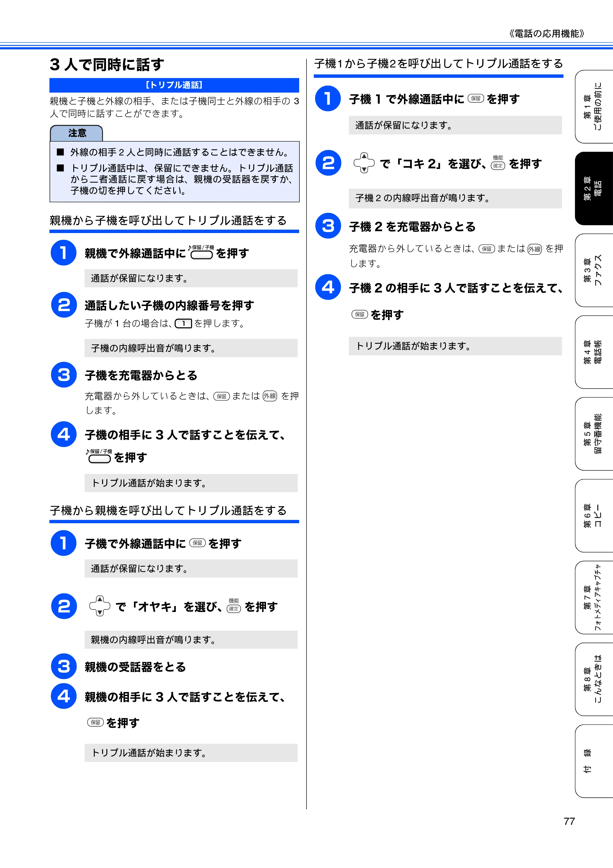Screen dimensions: 613x868
Task: Click page number 77
Action: pos(569,821)
